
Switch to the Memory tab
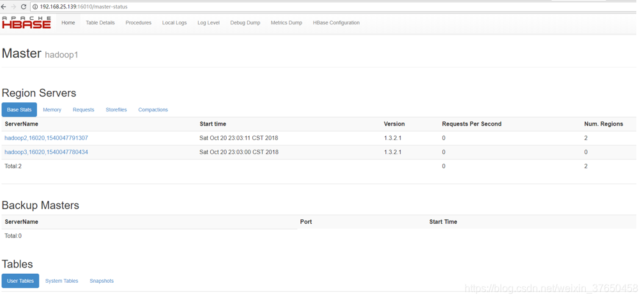coord(52,110)
